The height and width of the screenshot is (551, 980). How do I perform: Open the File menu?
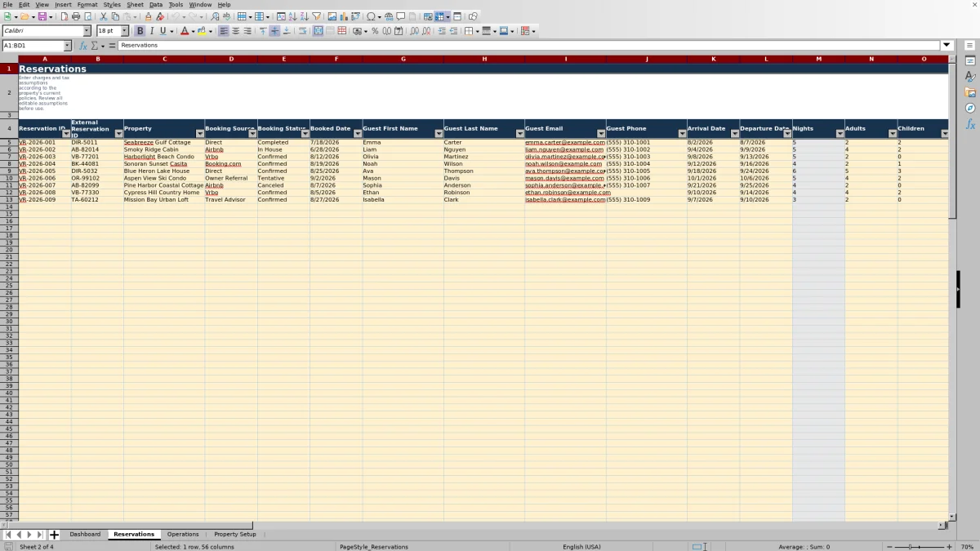[x=7, y=5]
